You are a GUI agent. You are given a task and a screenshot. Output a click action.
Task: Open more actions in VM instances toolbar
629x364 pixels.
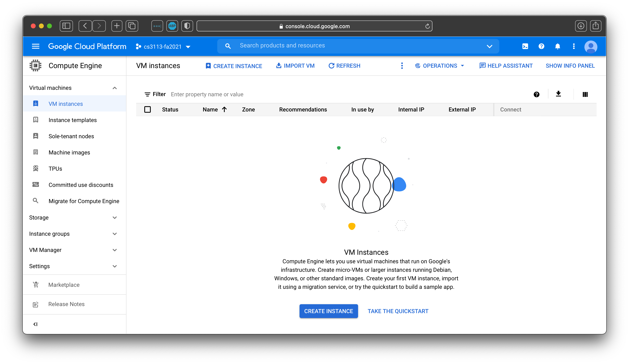402,66
